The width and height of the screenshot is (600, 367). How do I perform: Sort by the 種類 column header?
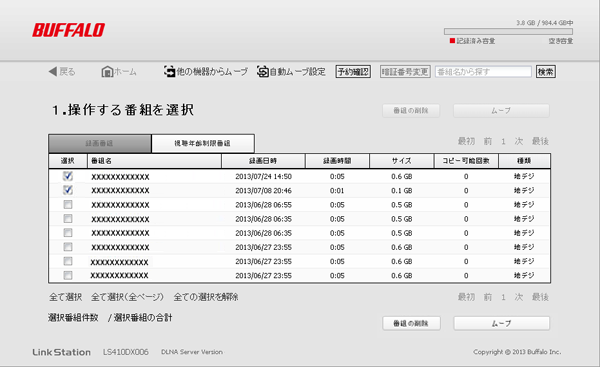tap(525, 161)
